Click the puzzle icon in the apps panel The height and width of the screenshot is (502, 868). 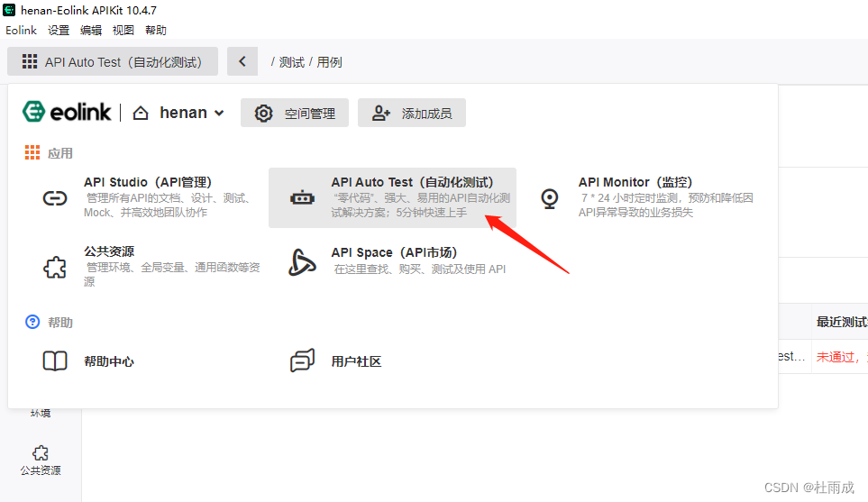55,268
